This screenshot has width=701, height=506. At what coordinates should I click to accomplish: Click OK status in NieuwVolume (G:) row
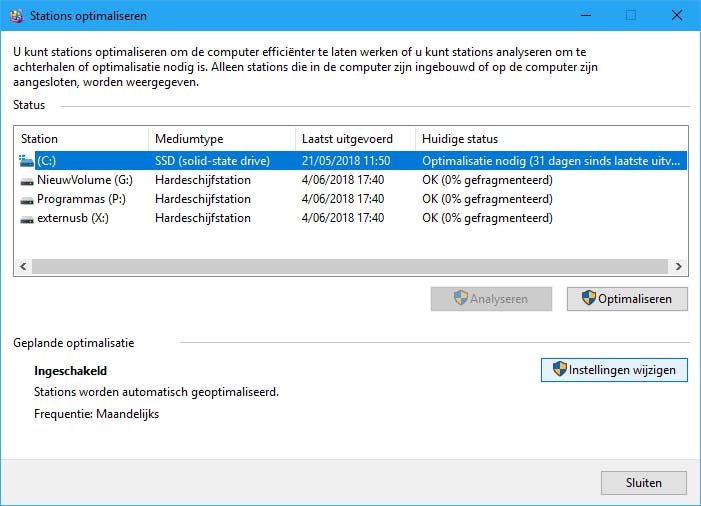487,180
